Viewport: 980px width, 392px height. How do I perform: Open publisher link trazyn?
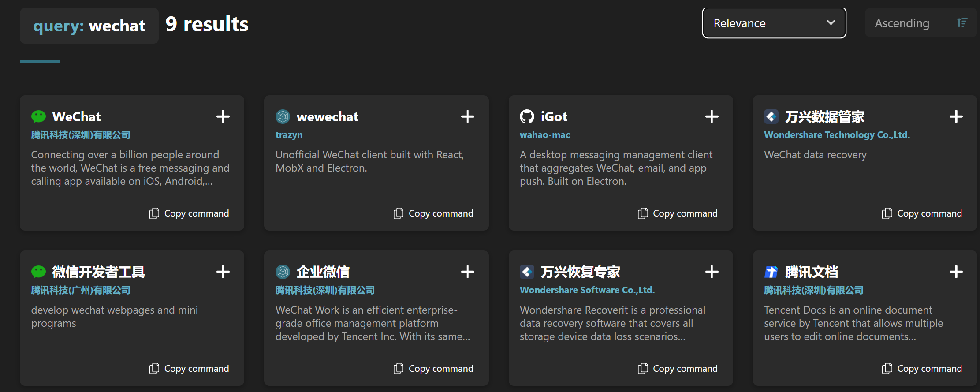(289, 135)
